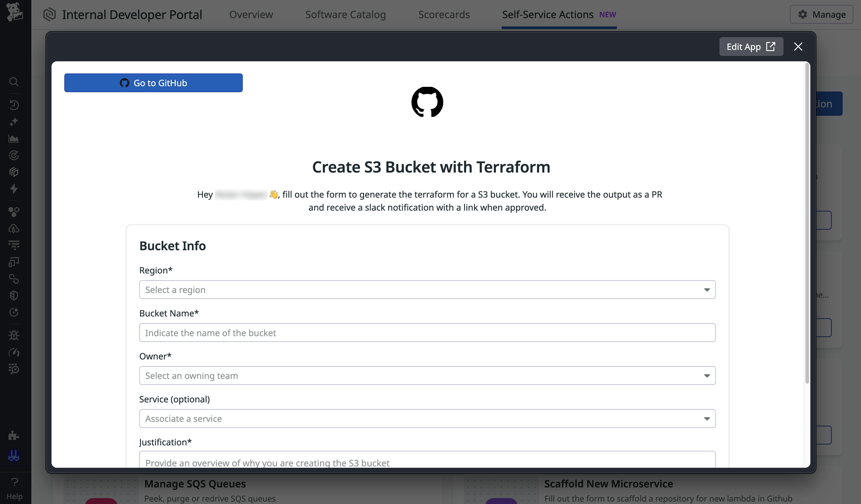This screenshot has width=861, height=504.
Task: Open the space invader app icon
Action: click(14, 455)
